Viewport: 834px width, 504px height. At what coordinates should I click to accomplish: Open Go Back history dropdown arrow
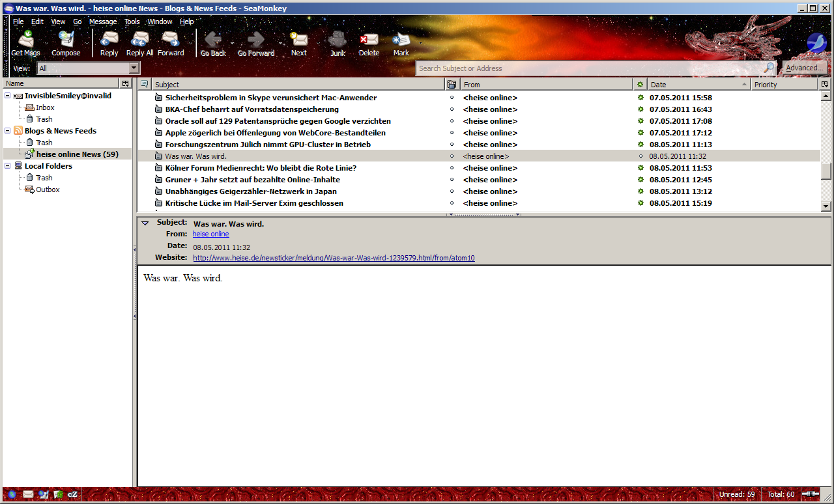pos(231,44)
